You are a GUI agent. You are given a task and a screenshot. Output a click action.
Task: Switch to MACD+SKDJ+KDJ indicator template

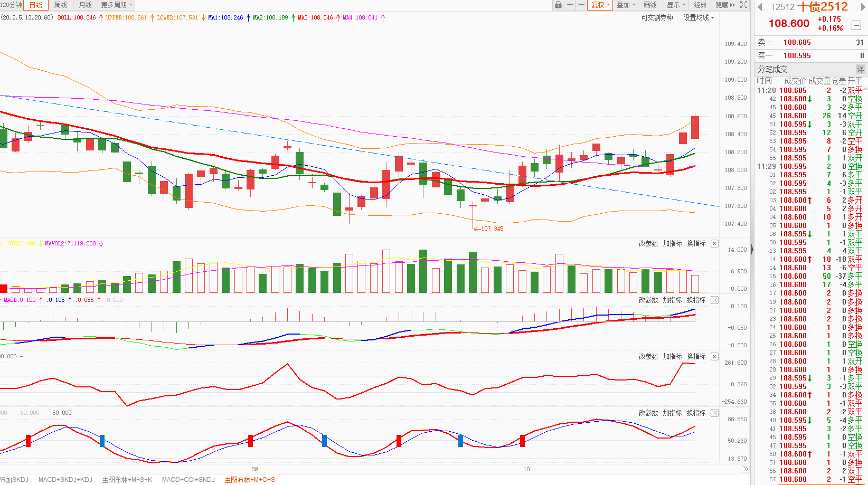coord(65,480)
